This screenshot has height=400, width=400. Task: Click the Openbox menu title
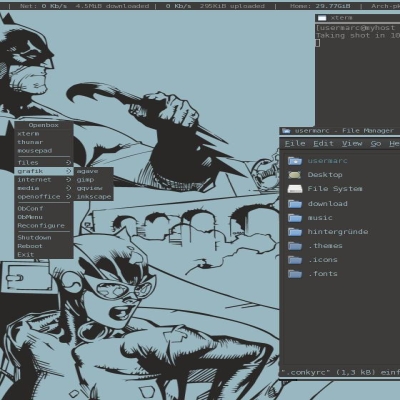click(x=43, y=125)
